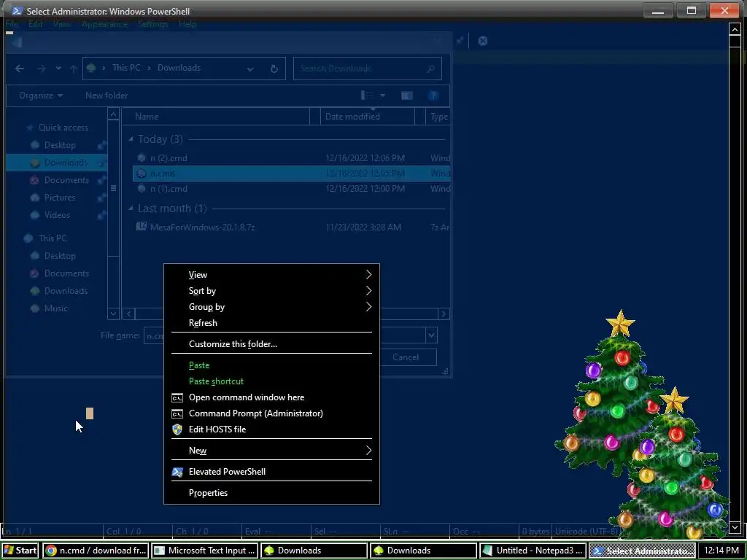Expand the arrow next to Group by
The width and height of the screenshot is (747, 560).
click(x=368, y=307)
